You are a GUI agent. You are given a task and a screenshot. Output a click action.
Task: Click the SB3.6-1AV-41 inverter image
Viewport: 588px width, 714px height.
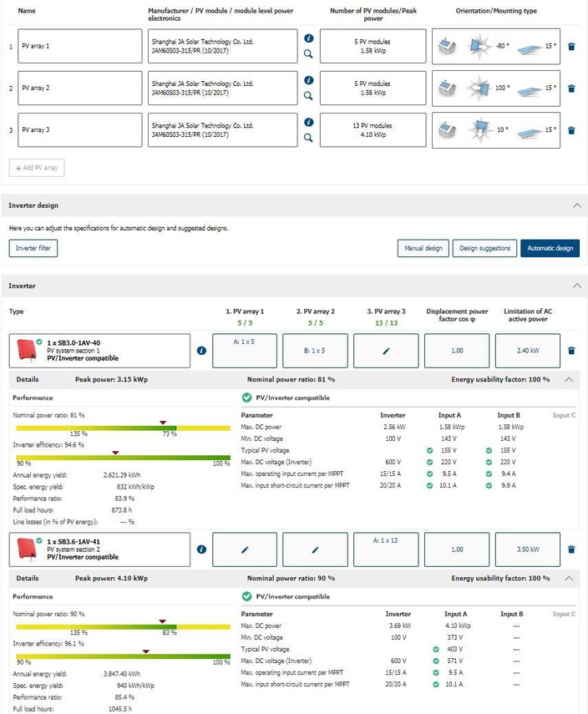26,549
